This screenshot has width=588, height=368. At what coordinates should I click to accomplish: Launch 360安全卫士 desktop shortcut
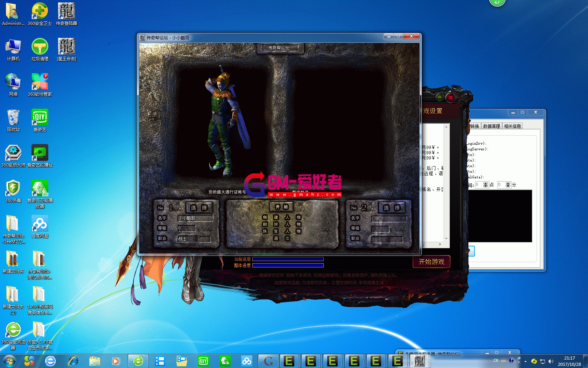point(40,14)
